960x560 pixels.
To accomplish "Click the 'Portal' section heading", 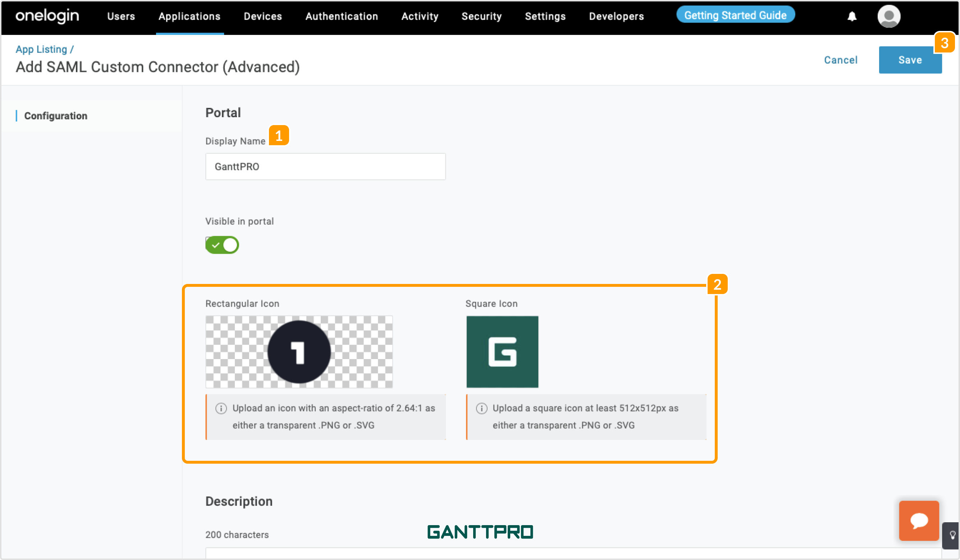I will [223, 113].
